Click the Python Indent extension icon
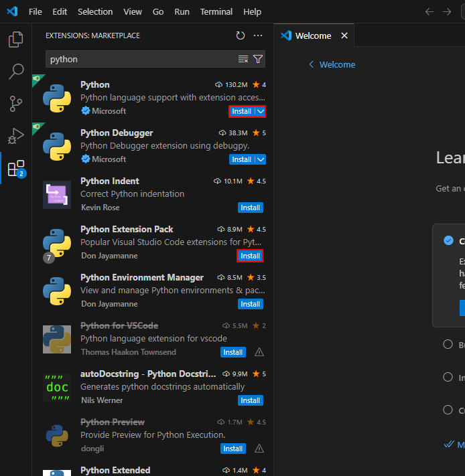 tap(57, 195)
